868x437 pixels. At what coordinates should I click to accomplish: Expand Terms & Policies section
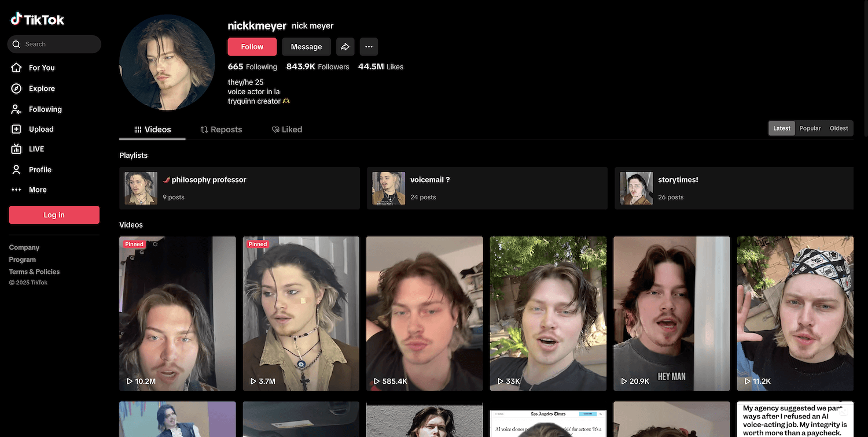pos(34,272)
